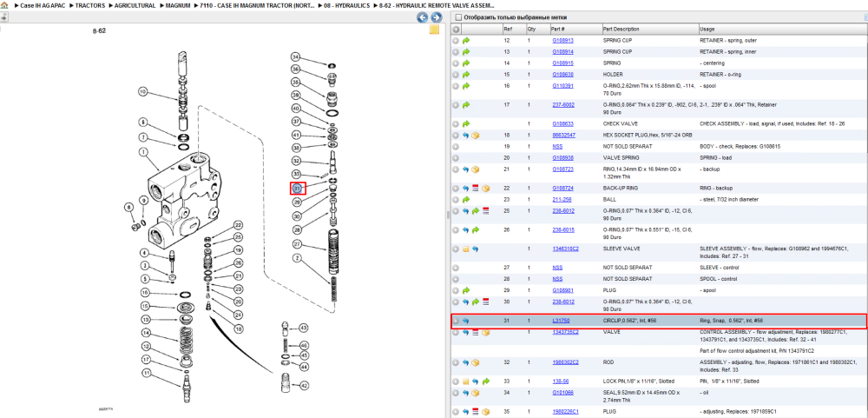Click green arrow icon for G108913 row
Image resolution: width=868 pixels, height=418 pixels.
[466, 41]
